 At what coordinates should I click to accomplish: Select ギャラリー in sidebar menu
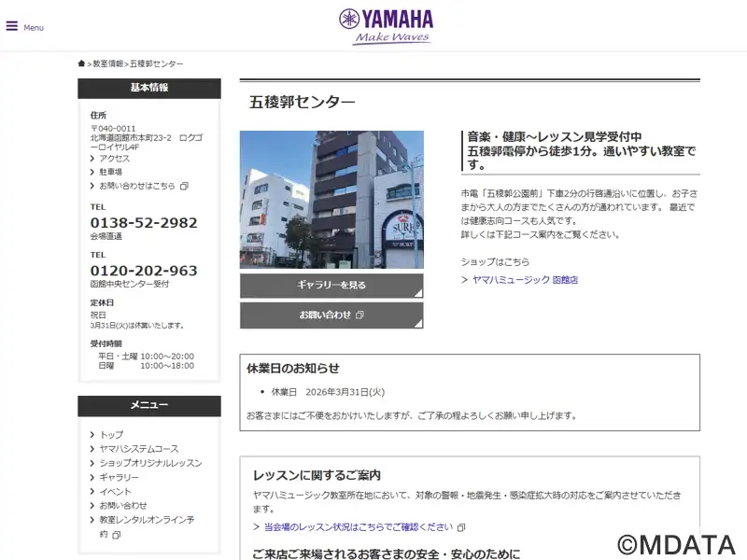[120, 477]
